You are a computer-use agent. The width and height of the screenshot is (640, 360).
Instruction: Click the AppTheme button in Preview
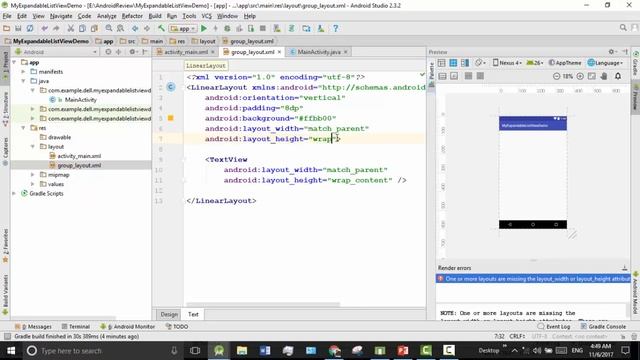click(565, 63)
